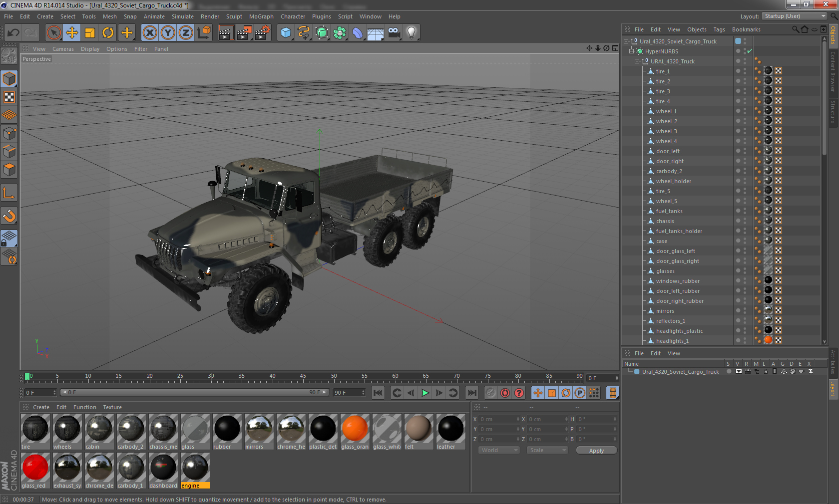The height and width of the screenshot is (504, 839).
Task: Adjust the 90 F end frame stepper
Action: coord(363,392)
